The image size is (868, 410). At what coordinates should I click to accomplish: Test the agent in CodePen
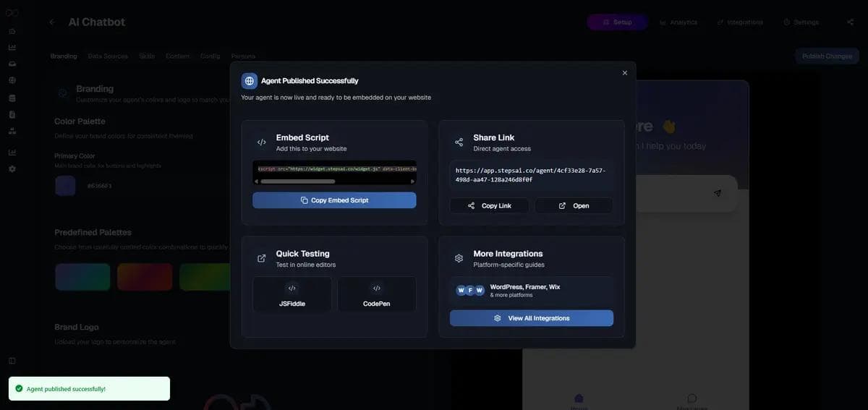click(x=377, y=294)
